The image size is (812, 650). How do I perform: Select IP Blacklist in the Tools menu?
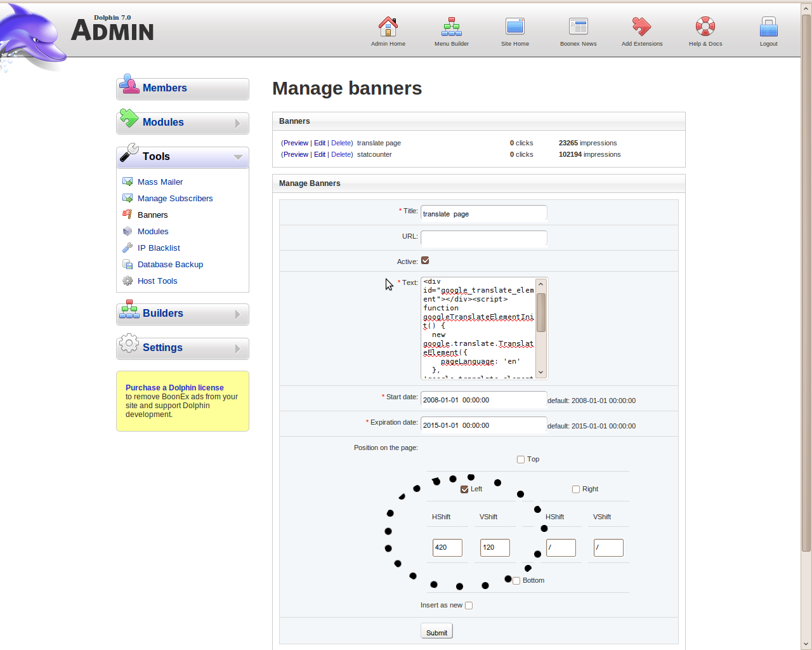tap(159, 248)
